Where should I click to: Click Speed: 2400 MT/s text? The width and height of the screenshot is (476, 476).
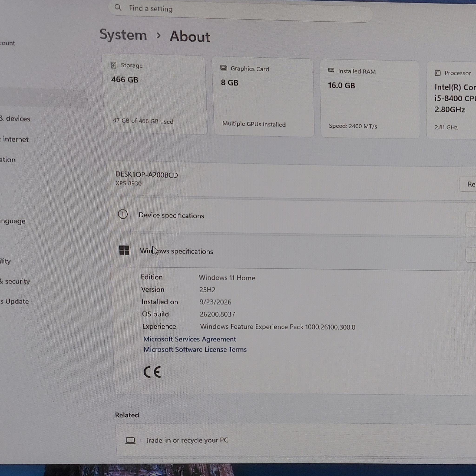pyautogui.click(x=353, y=126)
